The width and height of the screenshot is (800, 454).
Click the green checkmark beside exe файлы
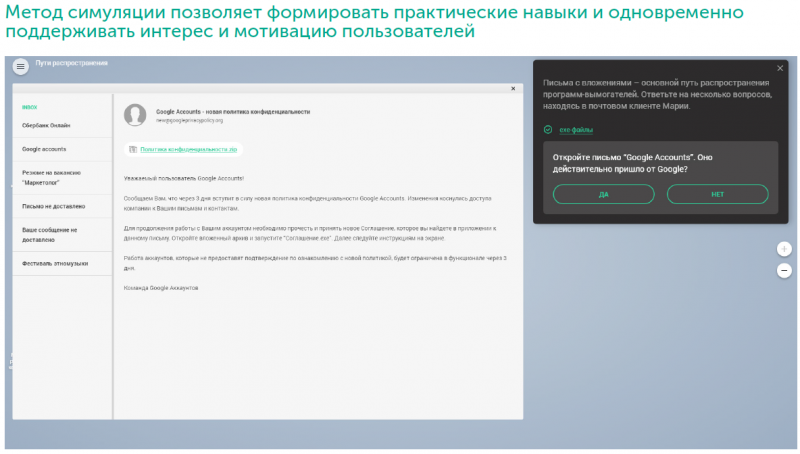pos(548,129)
